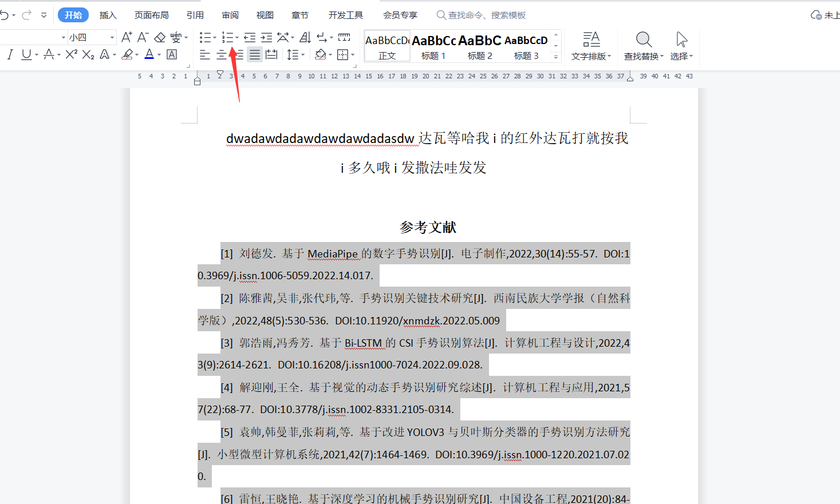Viewport: 840px width, 504px height.
Task: Open the 会员专享 tab
Action: point(400,15)
